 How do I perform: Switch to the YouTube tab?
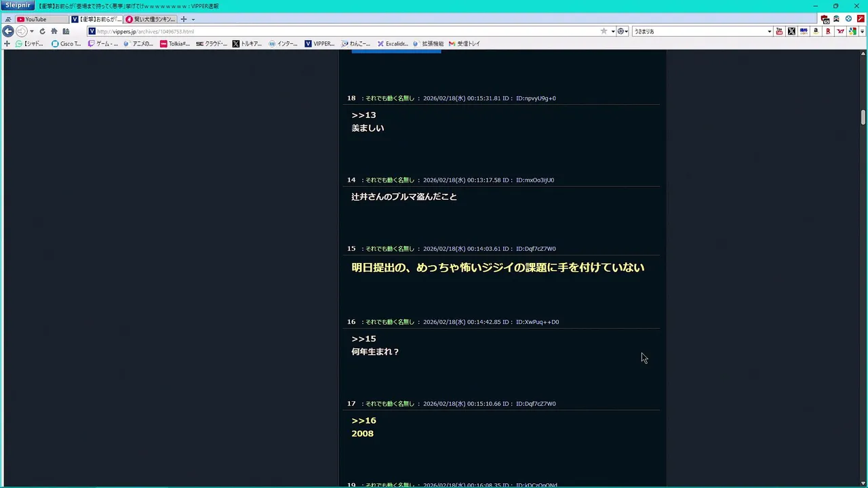pos(42,19)
